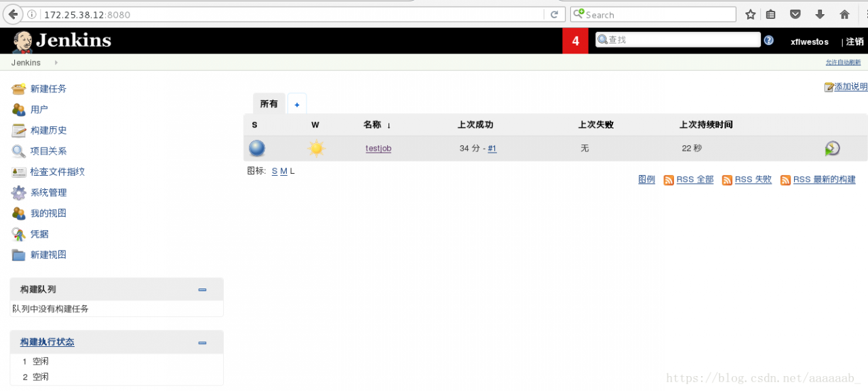
Task: Click the 允许自动刷新 link
Action: (x=843, y=62)
